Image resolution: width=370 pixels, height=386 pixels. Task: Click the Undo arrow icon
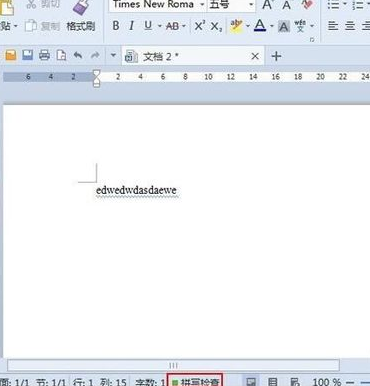[78, 55]
